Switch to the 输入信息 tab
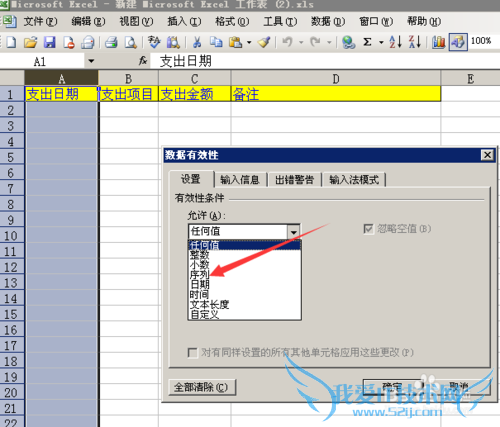Image resolution: width=500 pixels, height=427 pixels. point(240,180)
